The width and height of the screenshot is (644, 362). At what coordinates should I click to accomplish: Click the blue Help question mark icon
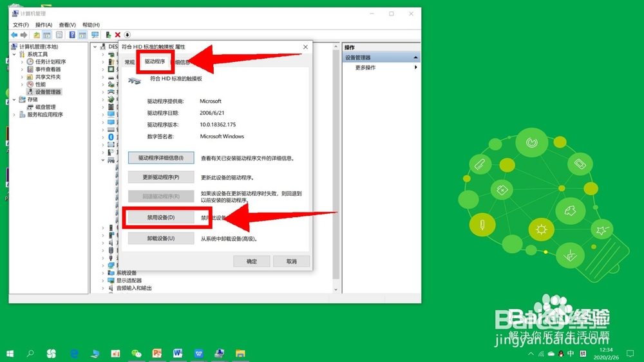72,35
